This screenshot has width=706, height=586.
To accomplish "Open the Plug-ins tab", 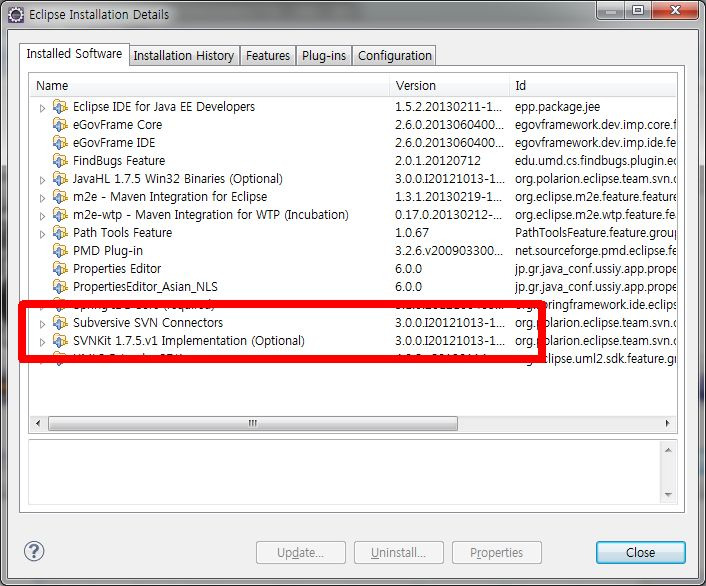I will tap(324, 56).
